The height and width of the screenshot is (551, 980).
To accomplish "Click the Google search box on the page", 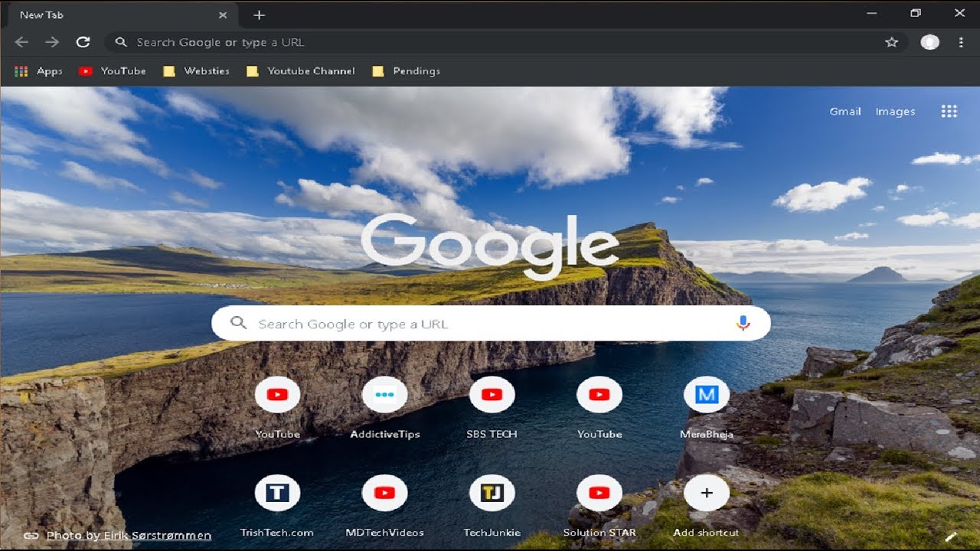I will pos(491,324).
